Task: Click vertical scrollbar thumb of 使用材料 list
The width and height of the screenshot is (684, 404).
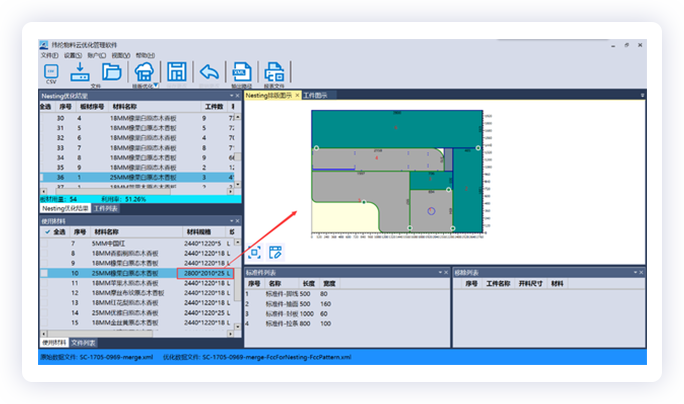Action: tap(238, 284)
